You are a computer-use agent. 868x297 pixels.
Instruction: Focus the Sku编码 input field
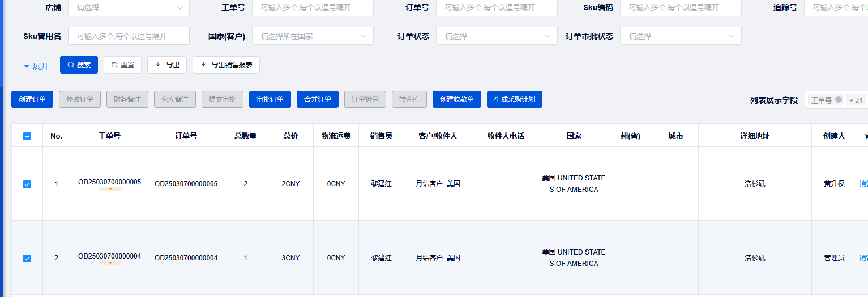coord(681,7)
